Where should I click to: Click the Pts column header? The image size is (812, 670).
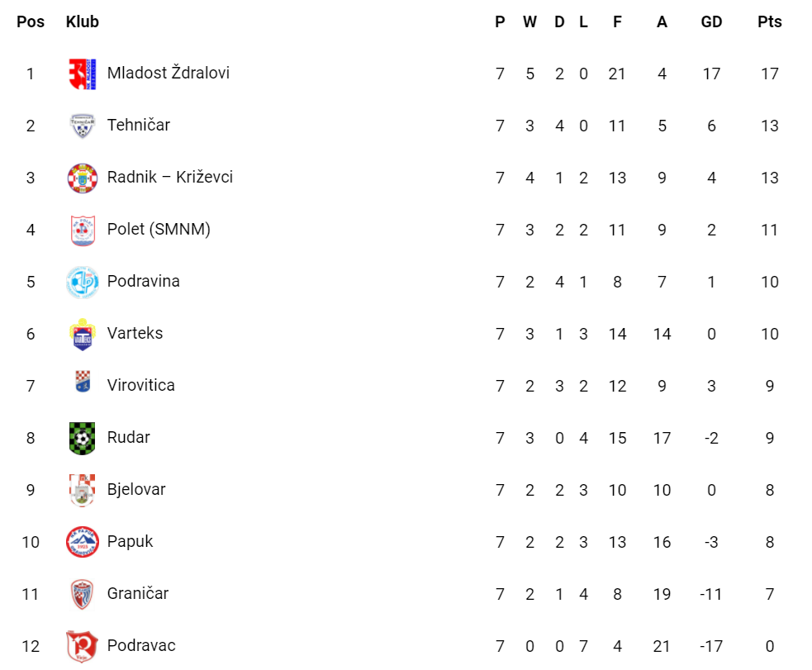[x=770, y=22]
